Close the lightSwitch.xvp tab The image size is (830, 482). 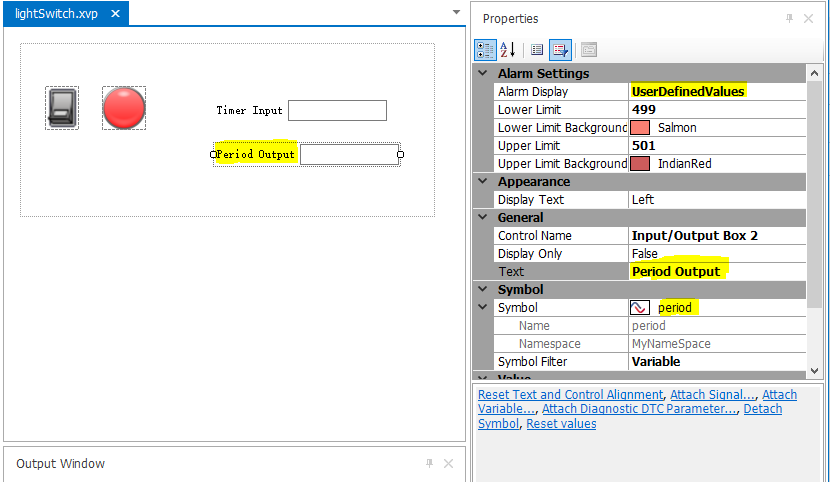(x=115, y=14)
